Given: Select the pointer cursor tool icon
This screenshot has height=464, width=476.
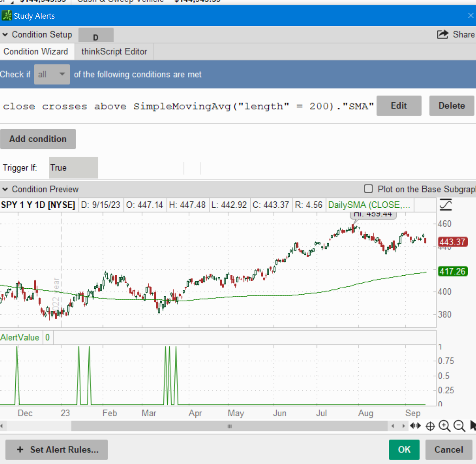Looking at the screenshot, I should point(473,426).
